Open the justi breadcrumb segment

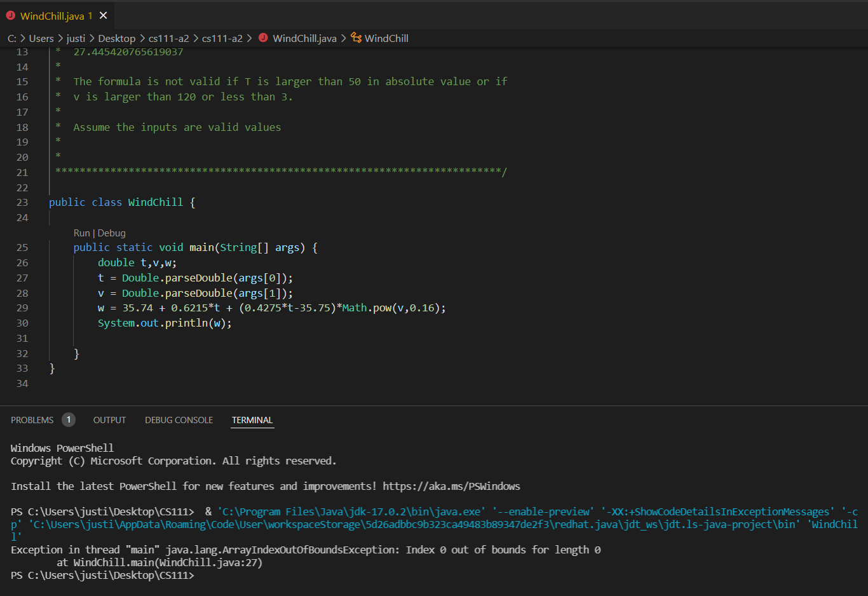pos(76,38)
